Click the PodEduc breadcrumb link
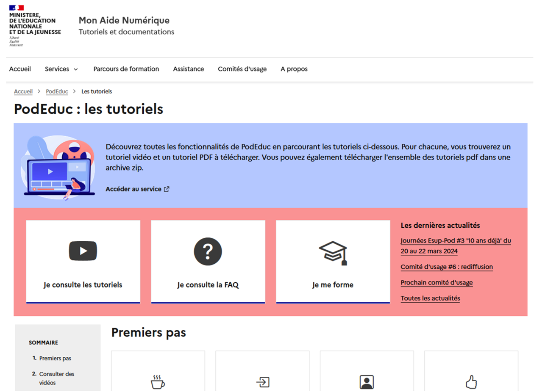545x392 pixels. pos(57,91)
